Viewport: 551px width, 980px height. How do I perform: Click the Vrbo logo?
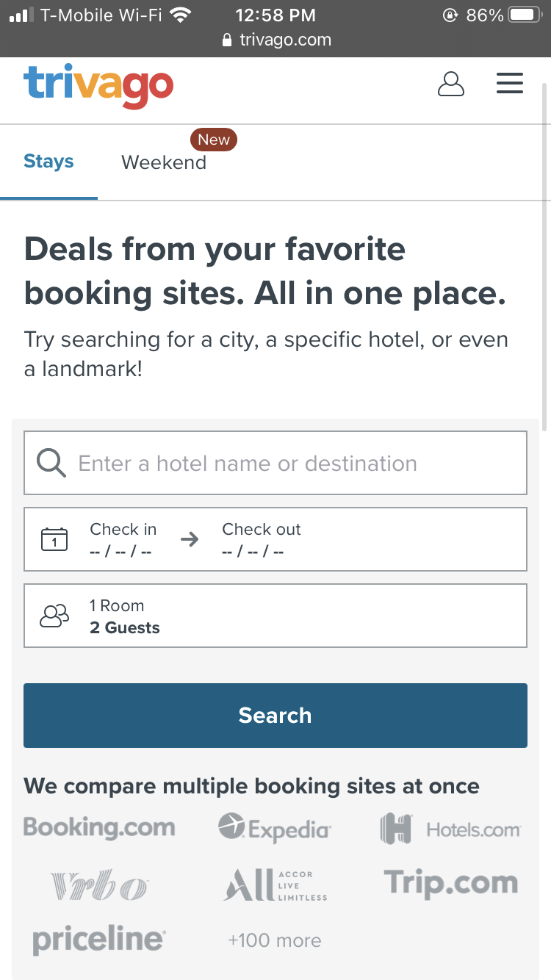tap(99, 885)
